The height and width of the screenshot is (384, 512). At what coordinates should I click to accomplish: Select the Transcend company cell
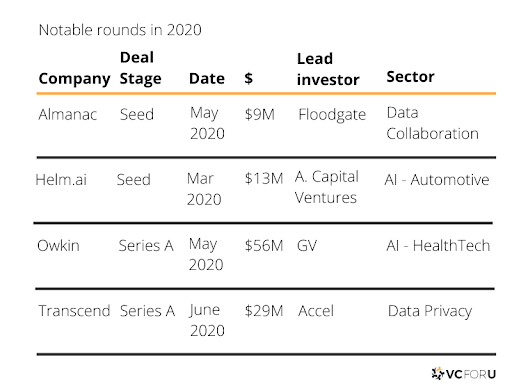click(74, 311)
